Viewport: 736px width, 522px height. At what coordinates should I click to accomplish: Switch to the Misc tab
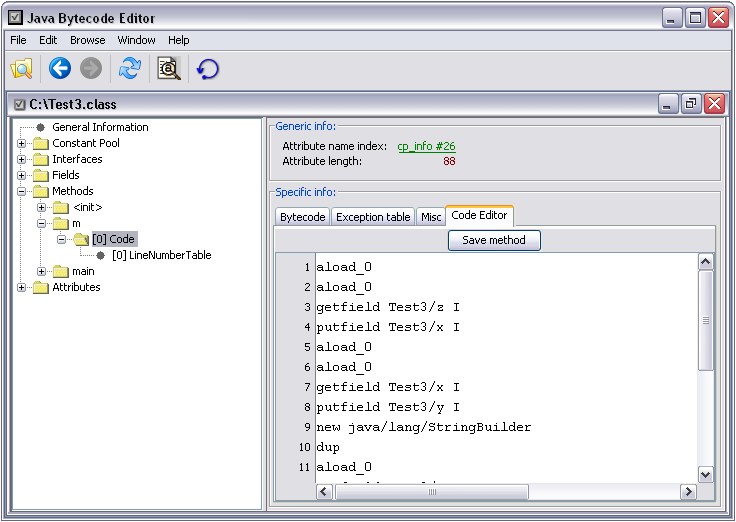[x=431, y=217]
